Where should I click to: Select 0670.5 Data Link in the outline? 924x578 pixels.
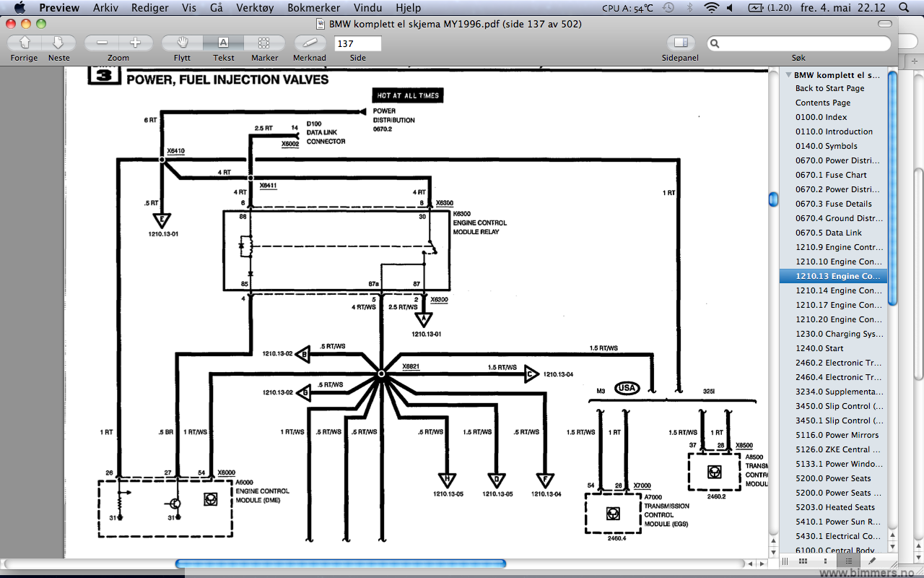tap(829, 233)
